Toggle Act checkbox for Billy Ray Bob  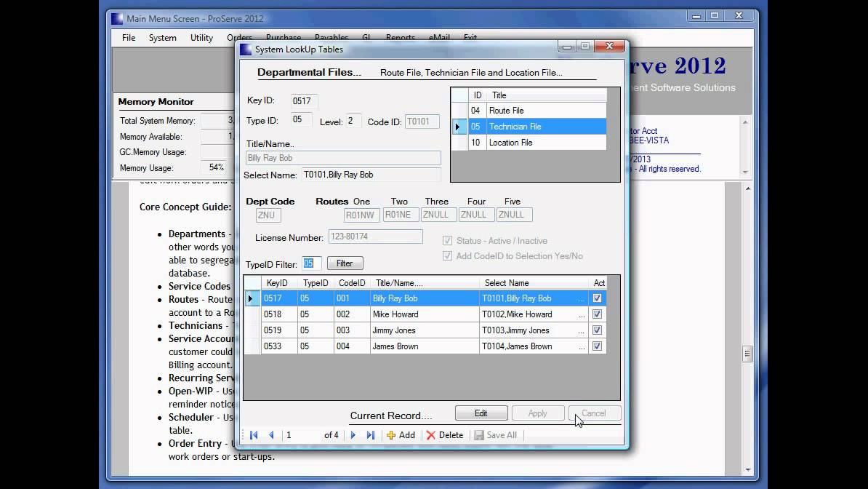[597, 298]
